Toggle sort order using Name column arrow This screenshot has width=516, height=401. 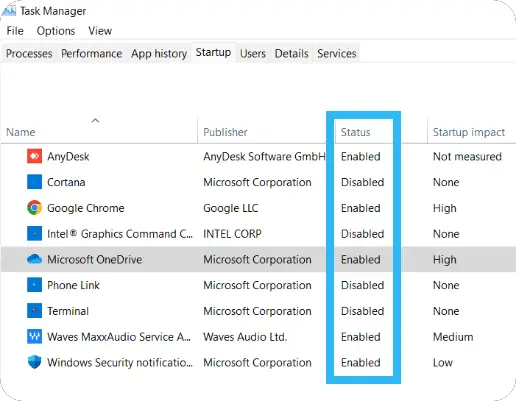[x=95, y=120]
